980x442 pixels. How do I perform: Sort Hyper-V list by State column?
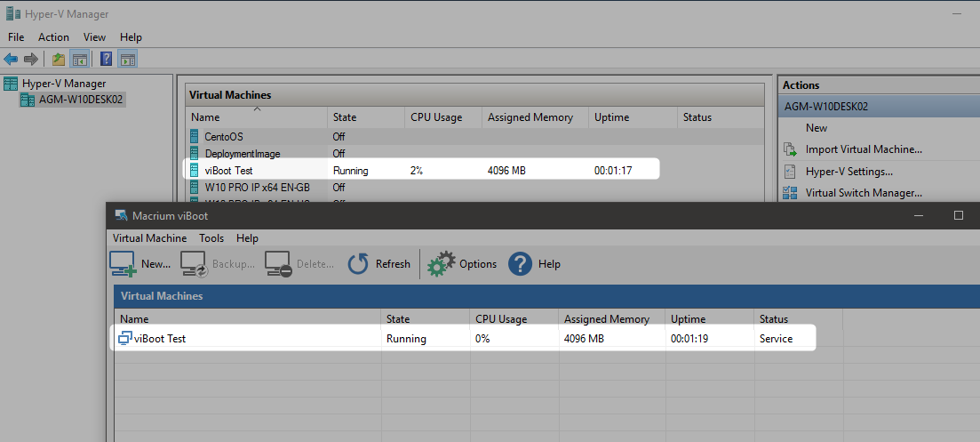tap(366, 117)
